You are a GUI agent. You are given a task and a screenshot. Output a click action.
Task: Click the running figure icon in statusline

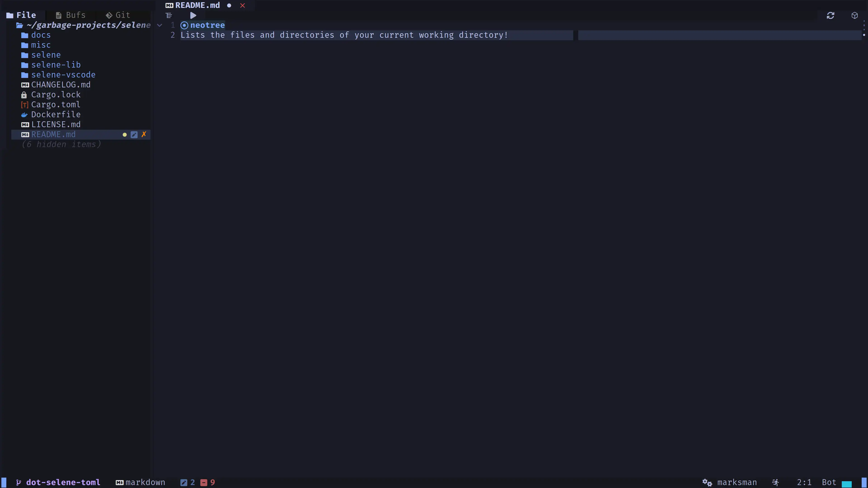(776, 483)
